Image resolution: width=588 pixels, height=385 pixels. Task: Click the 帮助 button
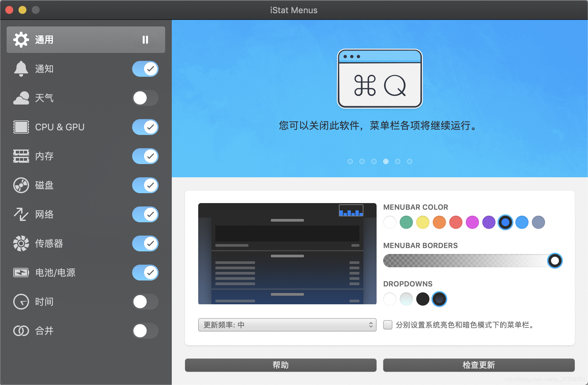[281, 365]
